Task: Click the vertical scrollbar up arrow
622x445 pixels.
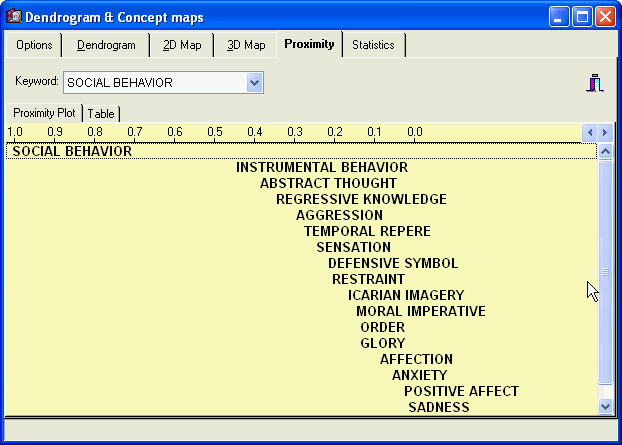Action: tap(604, 151)
